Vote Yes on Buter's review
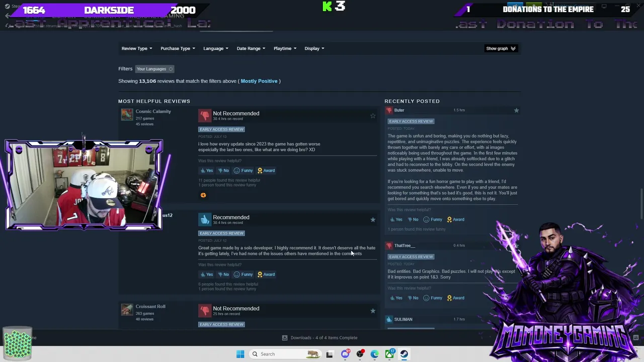The width and height of the screenshot is (644, 362). pyautogui.click(x=396, y=219)
